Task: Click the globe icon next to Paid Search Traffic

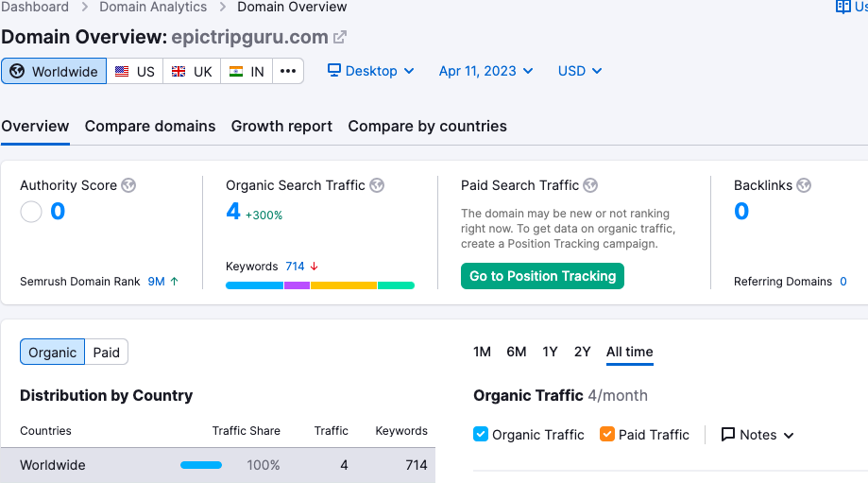Action: pos(590,185)
